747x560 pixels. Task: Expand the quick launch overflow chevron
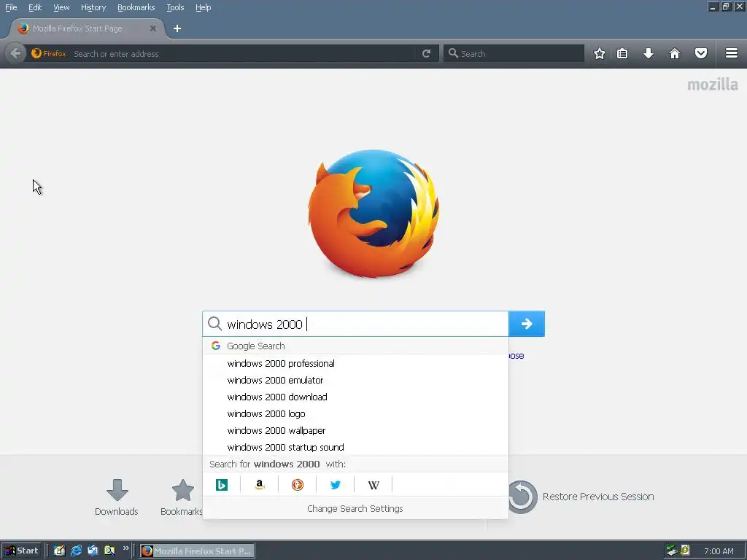click(x=125, y=548)
